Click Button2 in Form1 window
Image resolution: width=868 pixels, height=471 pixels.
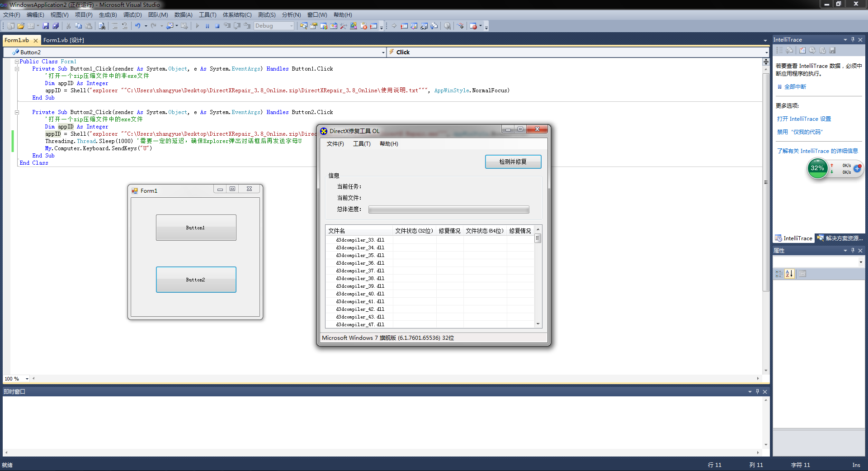[x=196, y=280]
